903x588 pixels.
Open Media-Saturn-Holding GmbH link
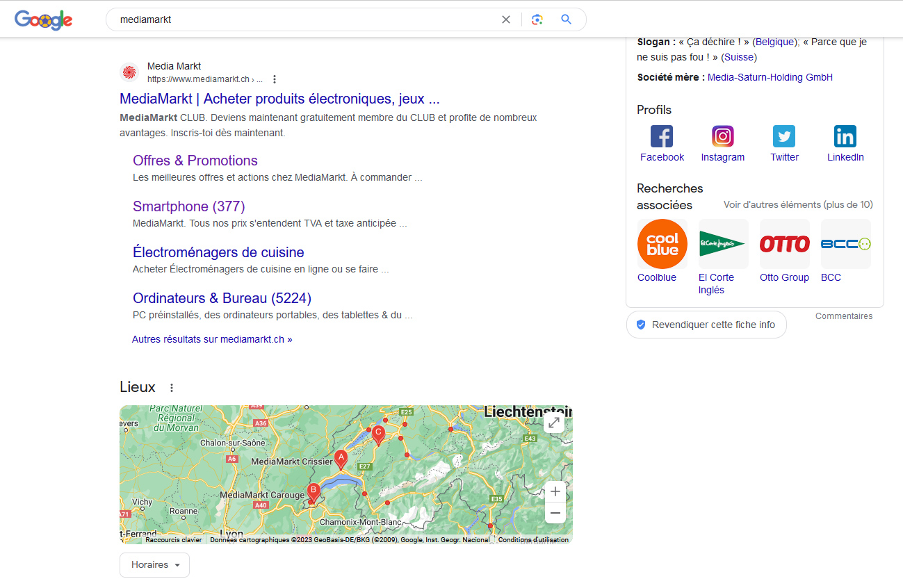pyautogui.click(x=770, y=77)
